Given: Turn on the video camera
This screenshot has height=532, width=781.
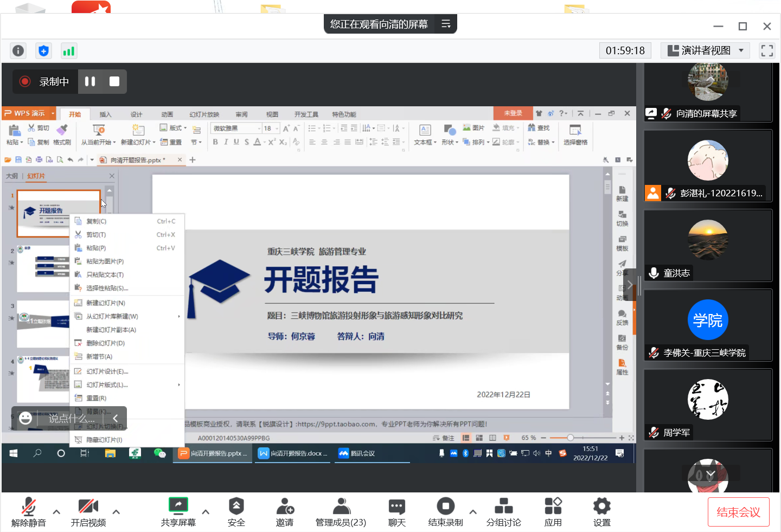Looking at the screenshot, I should [88, 512].
